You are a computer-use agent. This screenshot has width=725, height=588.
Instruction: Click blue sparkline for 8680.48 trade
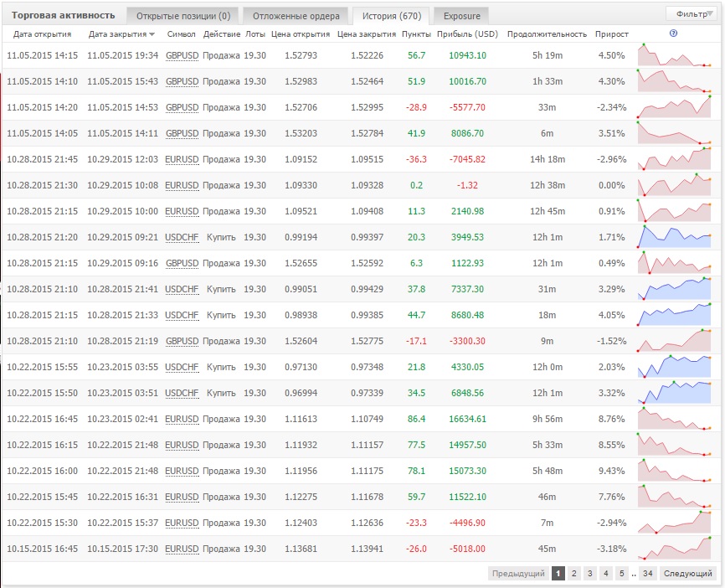click(674, 315)
